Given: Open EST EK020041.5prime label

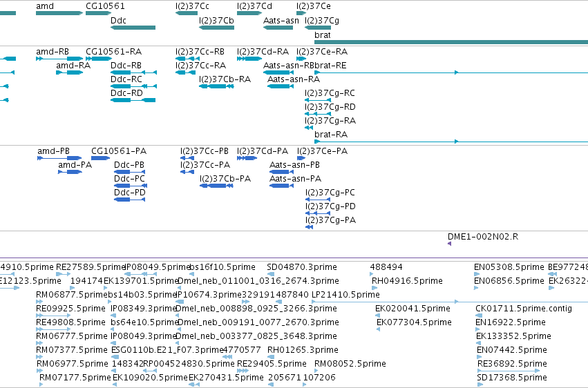Looking at the screenshot, I should 412,309.
